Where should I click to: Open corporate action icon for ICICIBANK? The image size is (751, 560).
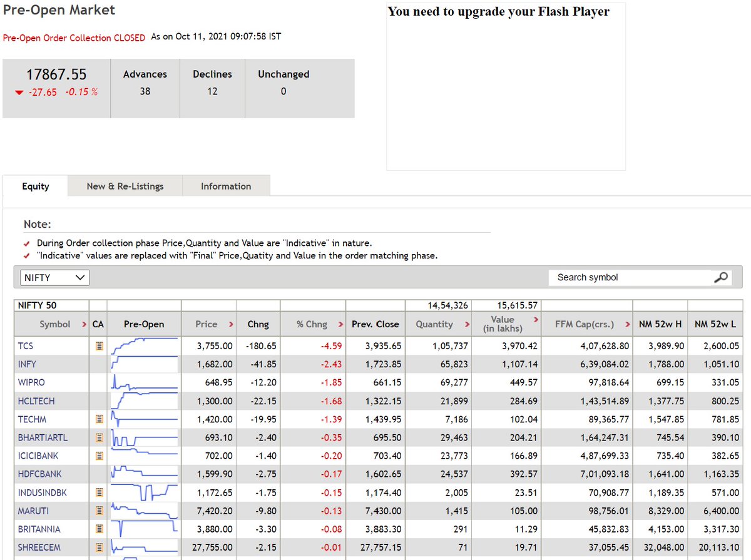pos(98,456)
